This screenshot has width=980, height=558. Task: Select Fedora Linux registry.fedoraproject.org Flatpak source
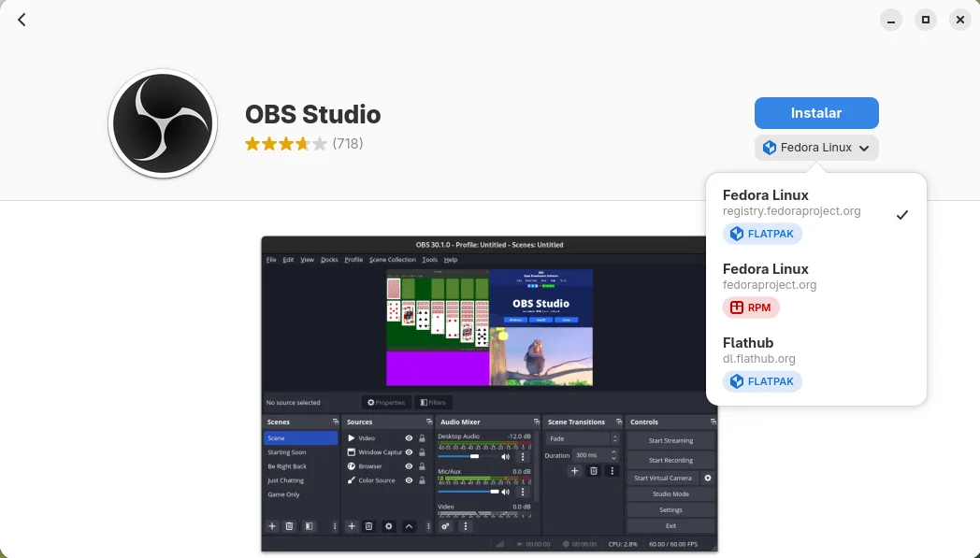[x=815, y=215]
